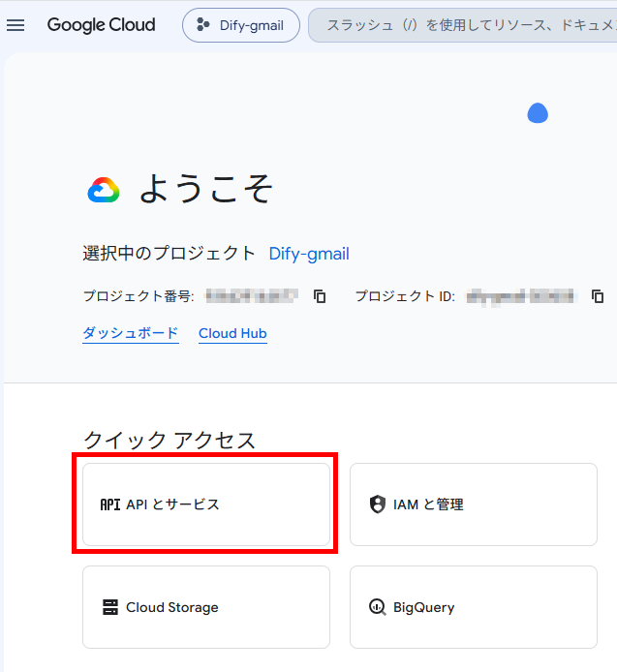Open the BigQuery quick access card
Viewport: 617px width, 672px height.
(474, 607)
